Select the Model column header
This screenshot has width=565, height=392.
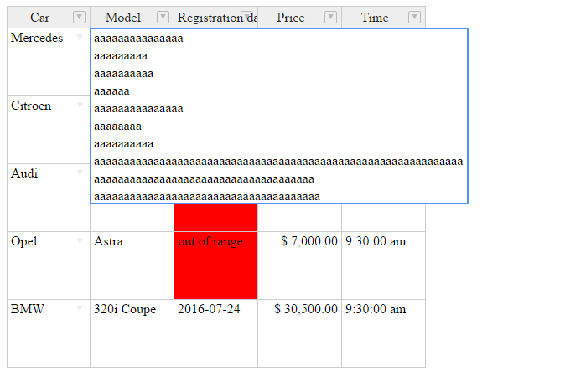(132, 18)
